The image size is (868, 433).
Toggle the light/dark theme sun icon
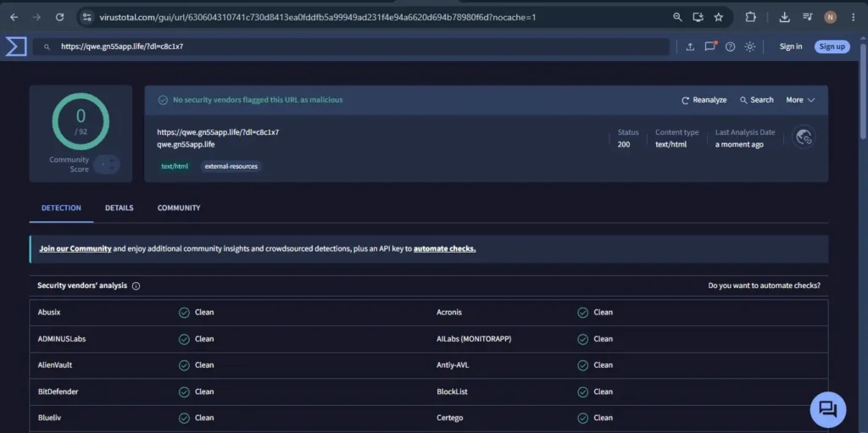pyautogui.click(x=750, y=47)
